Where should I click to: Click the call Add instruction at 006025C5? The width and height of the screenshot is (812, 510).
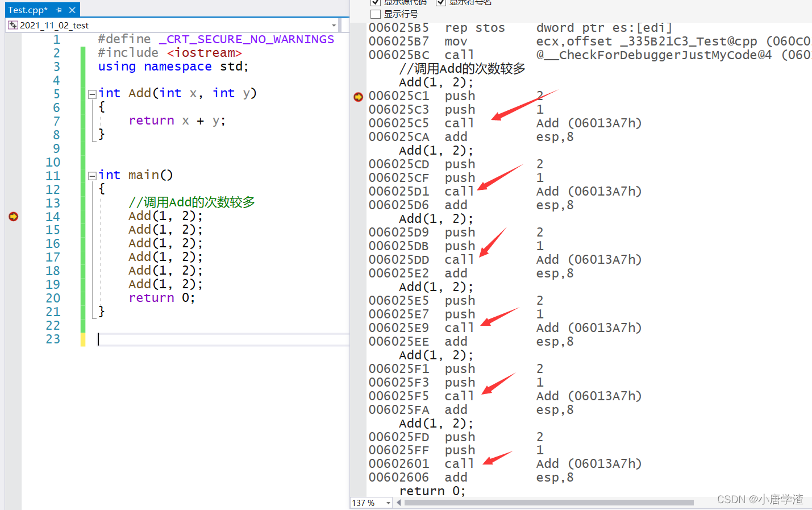click(x=505, y=123)
